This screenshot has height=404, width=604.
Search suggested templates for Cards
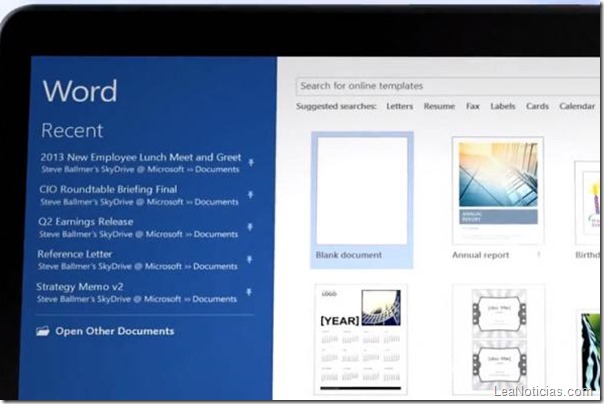[537, 106]
